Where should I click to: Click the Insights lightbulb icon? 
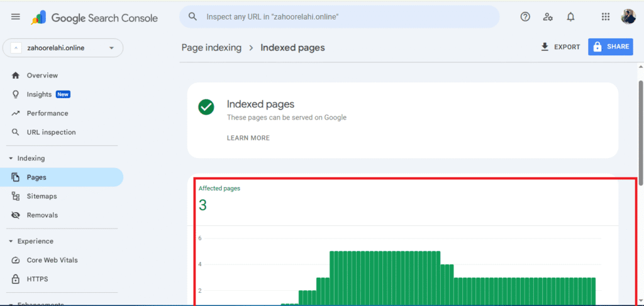click(x=16, y=94)
